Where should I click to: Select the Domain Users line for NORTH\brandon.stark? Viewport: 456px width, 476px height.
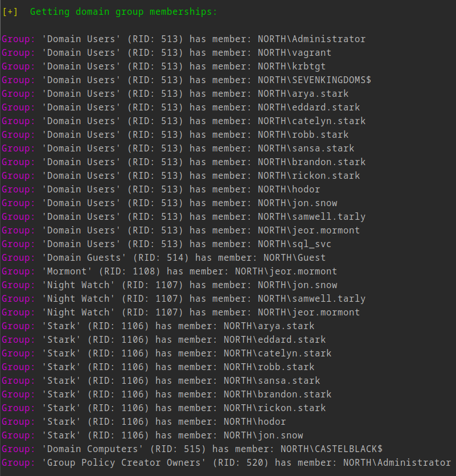[184, 162]
